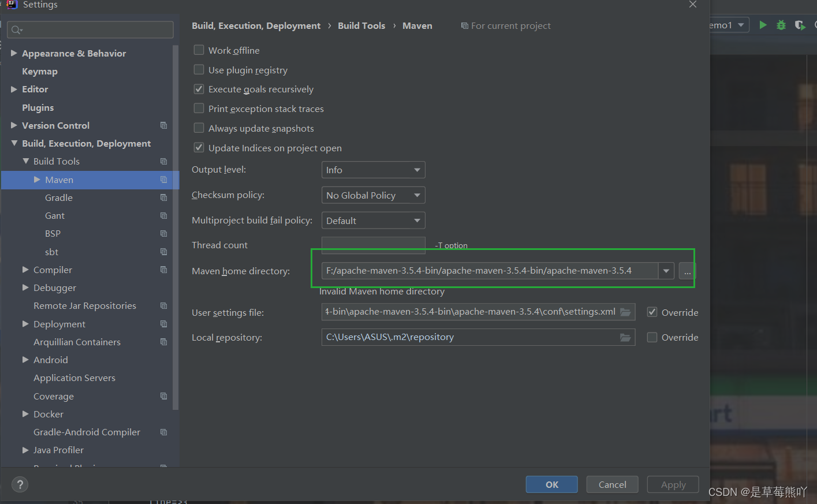
Task: Open folder picker for user settings file
Action: pos(625,312)
